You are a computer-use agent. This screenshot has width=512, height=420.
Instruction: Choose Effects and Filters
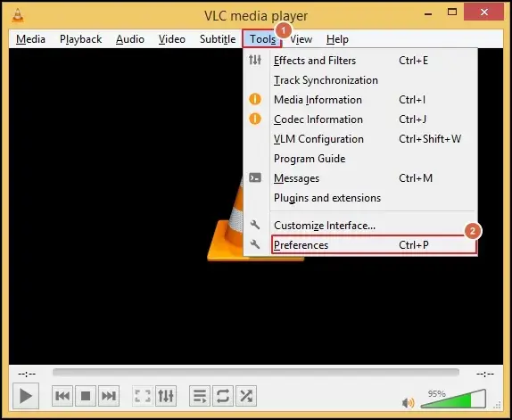(360, 61)
